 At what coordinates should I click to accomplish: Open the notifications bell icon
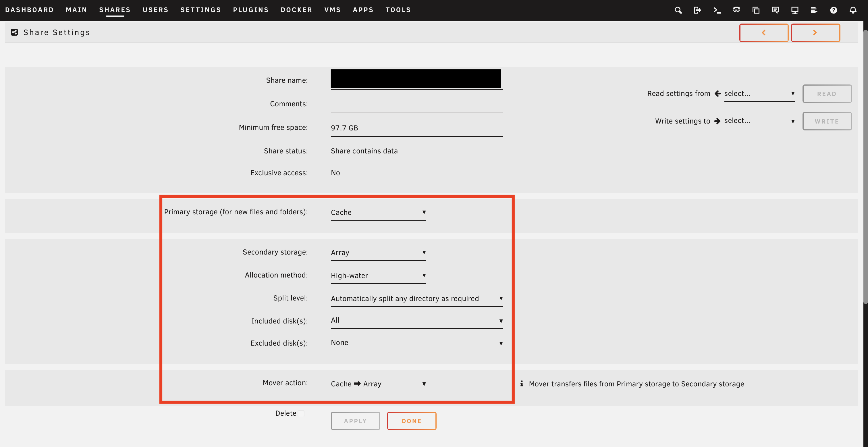[853, 10]
